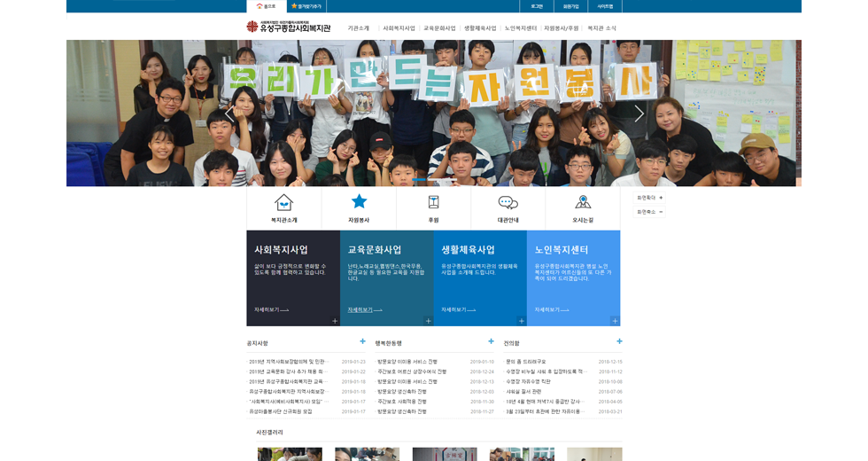The image size is (868, 461).
Task: Go to previous slide with left arrow
Action: pyautogui.click(x=229, y=113)
